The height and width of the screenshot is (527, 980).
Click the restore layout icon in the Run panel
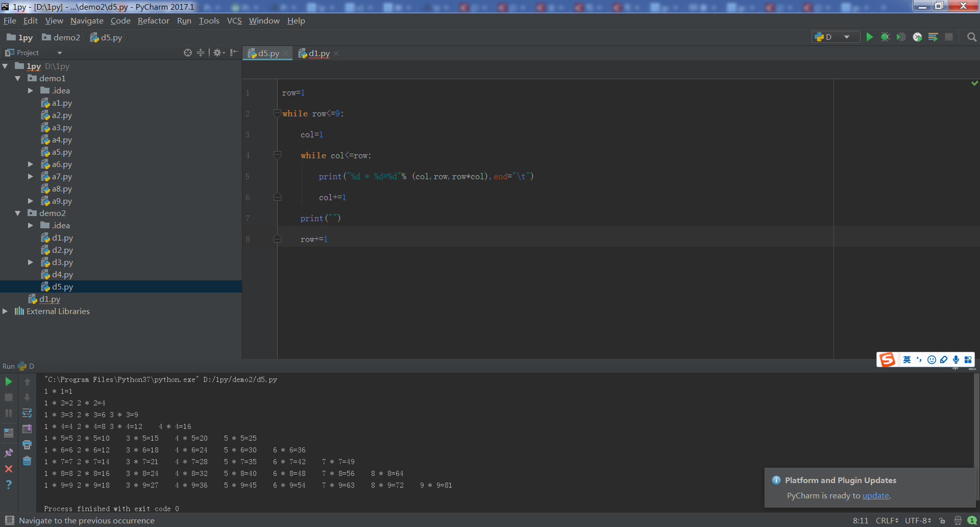click(x=9, y=433)
